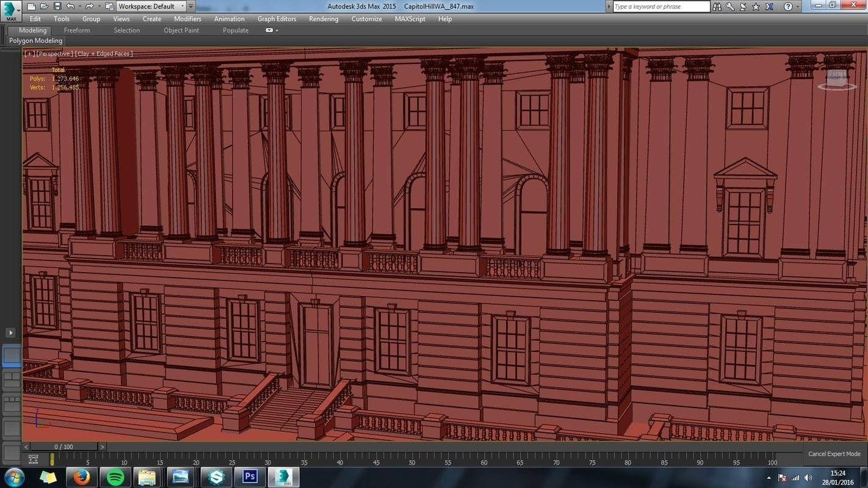Open the Group menu

point(92,19)
